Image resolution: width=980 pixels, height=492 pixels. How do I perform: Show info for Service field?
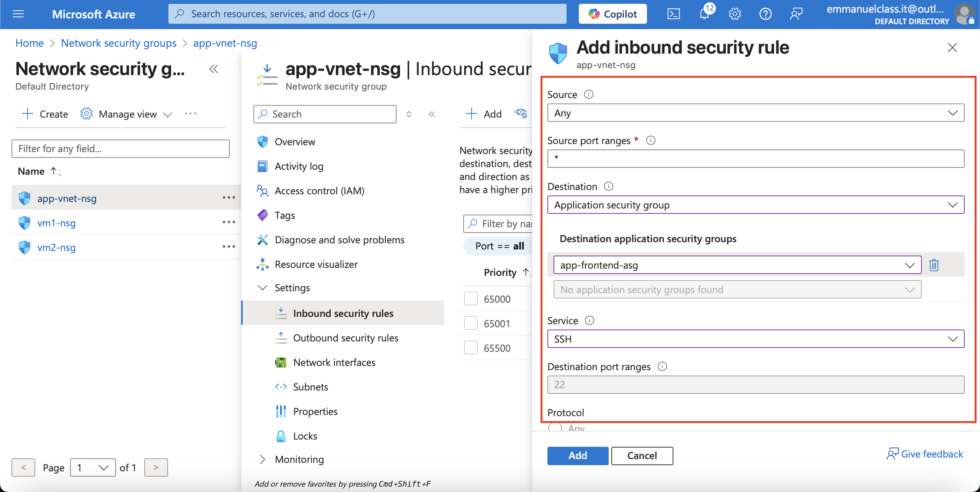590,320
